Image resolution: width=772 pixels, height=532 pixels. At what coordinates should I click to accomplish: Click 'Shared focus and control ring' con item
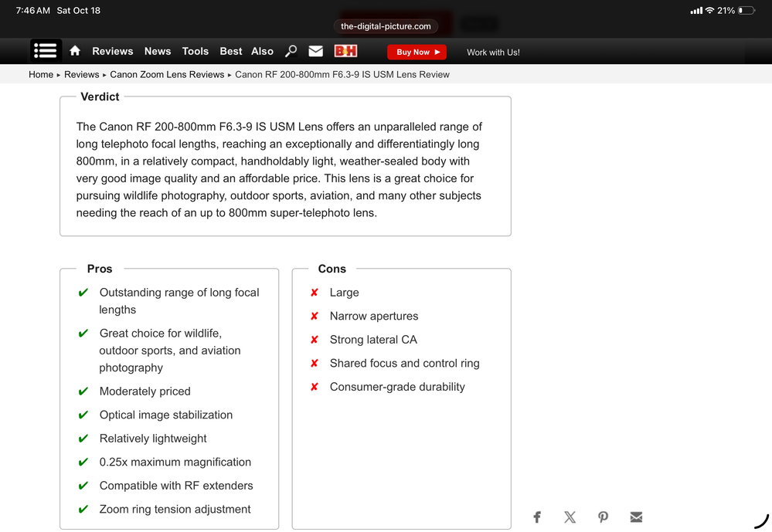[404, 363]
